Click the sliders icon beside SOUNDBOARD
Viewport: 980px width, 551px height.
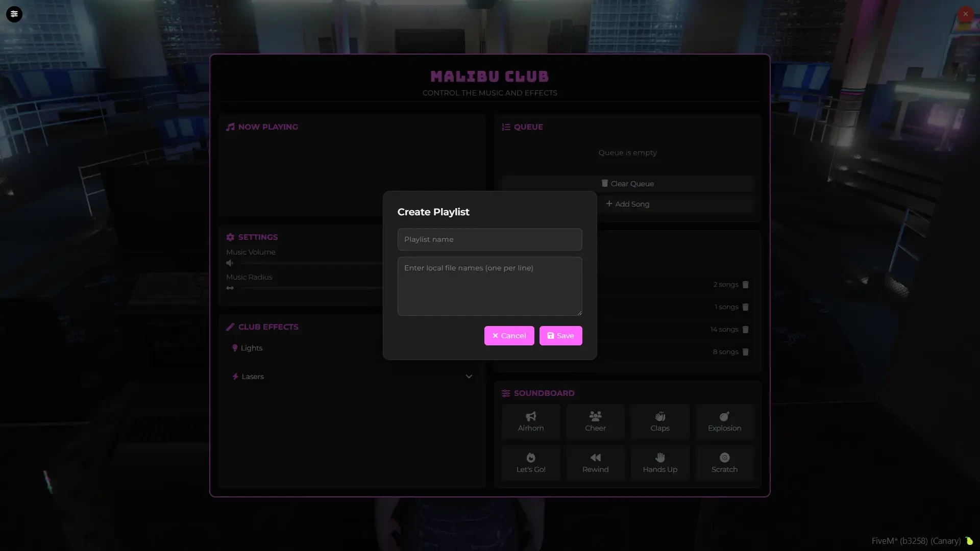point(506,393)
